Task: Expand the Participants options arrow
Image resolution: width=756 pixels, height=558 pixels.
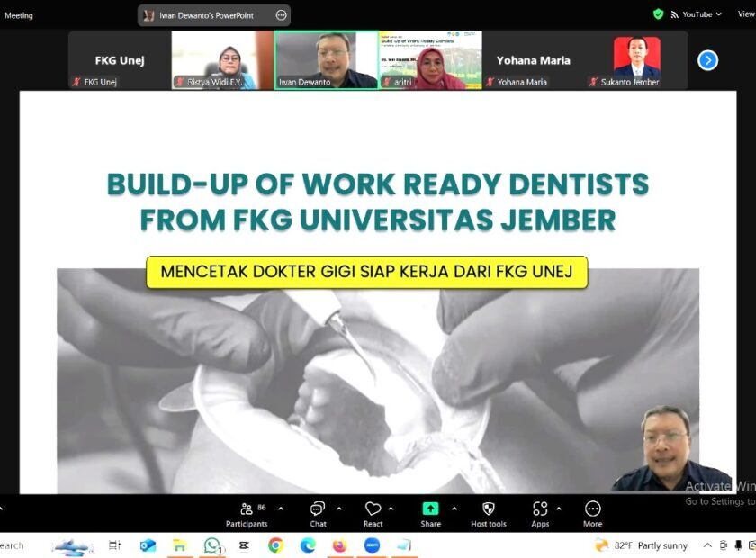Action: tap(281, 508)
